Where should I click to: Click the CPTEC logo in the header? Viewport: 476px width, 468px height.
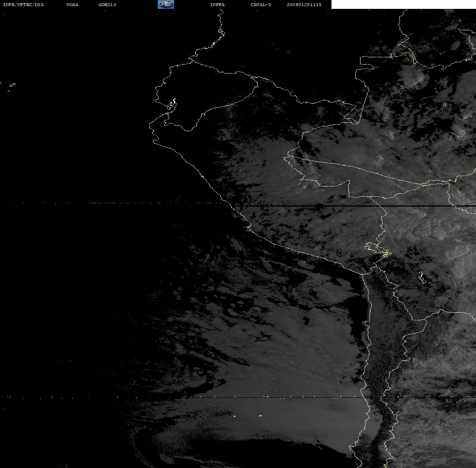click(166, 4)
